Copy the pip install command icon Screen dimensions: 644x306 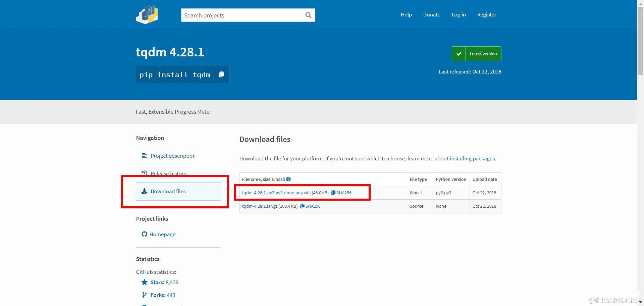[x=221, y=74]
